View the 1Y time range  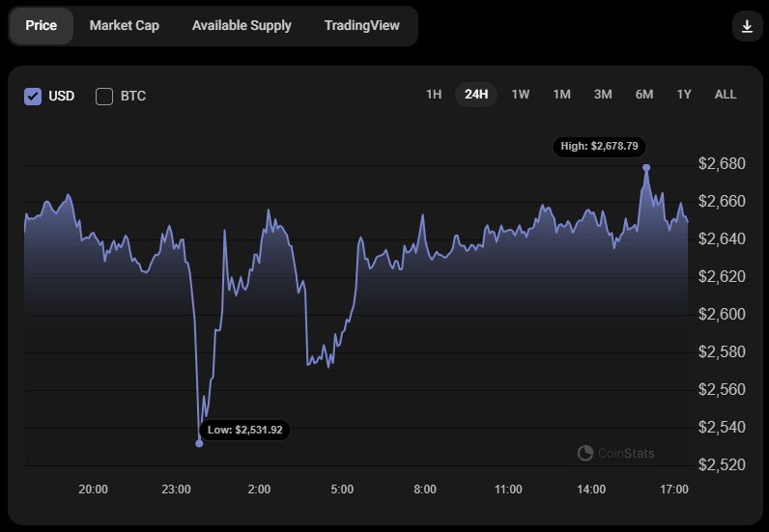(x=684, y=95)
